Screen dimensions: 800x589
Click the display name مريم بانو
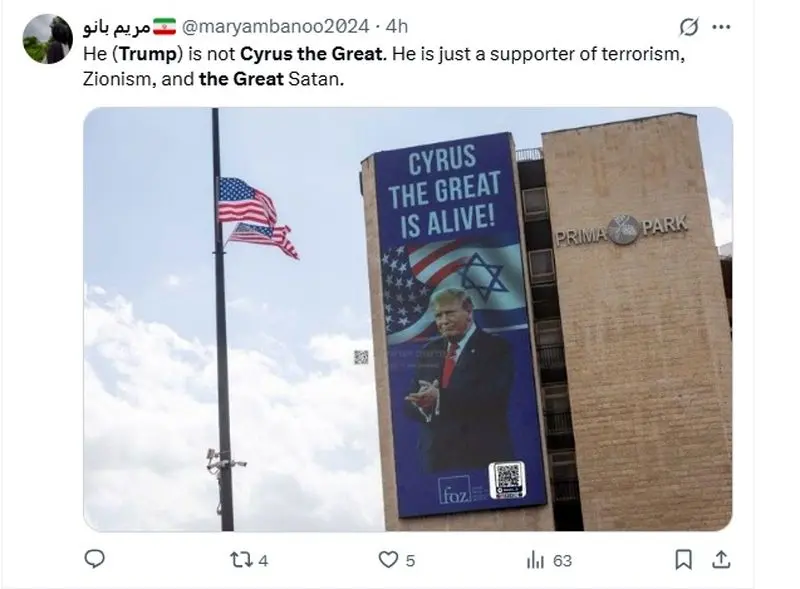117,27
